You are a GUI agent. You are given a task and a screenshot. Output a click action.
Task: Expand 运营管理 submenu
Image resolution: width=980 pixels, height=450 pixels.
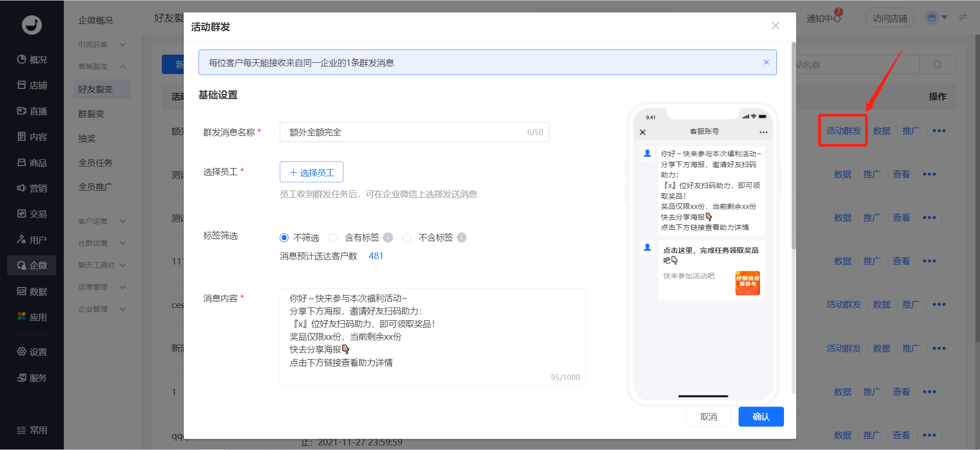[x=102, y=287]
